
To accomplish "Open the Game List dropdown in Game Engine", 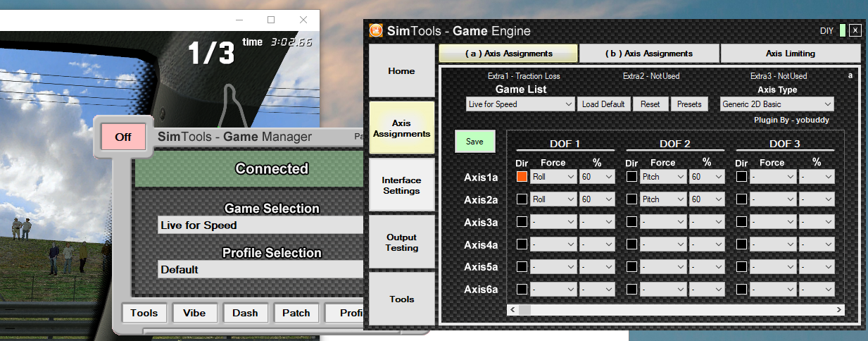I will click(521, 104).
